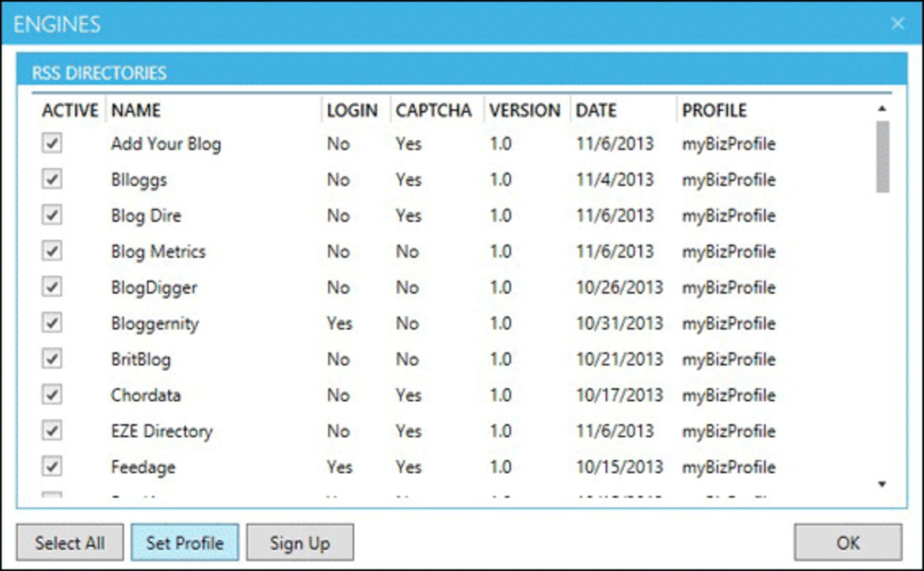Image resolution: width=924 pixels, height=571 pixels.
Task: Toggle the Blog Dire active checkbox
Action: 51,215
